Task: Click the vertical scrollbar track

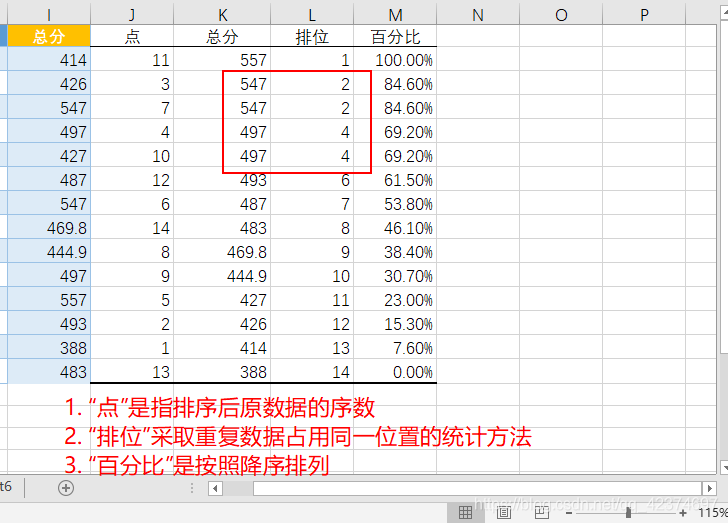Action: 724,406
